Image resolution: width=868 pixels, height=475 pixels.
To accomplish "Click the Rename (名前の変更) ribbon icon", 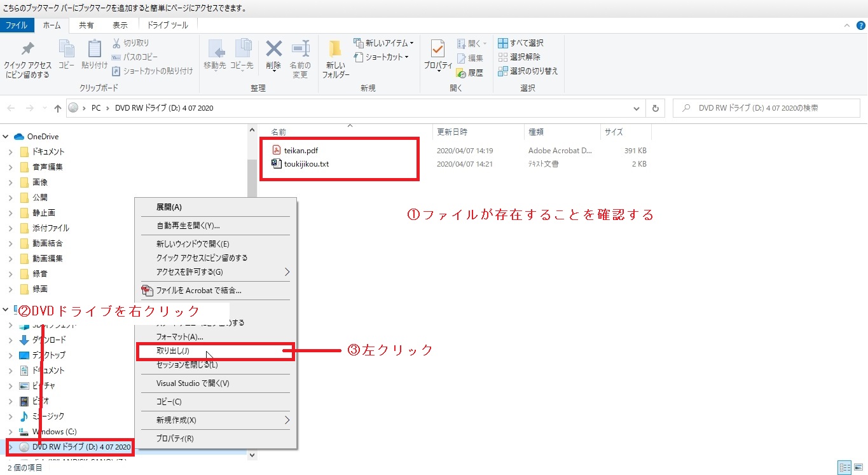I will [300, 57].
